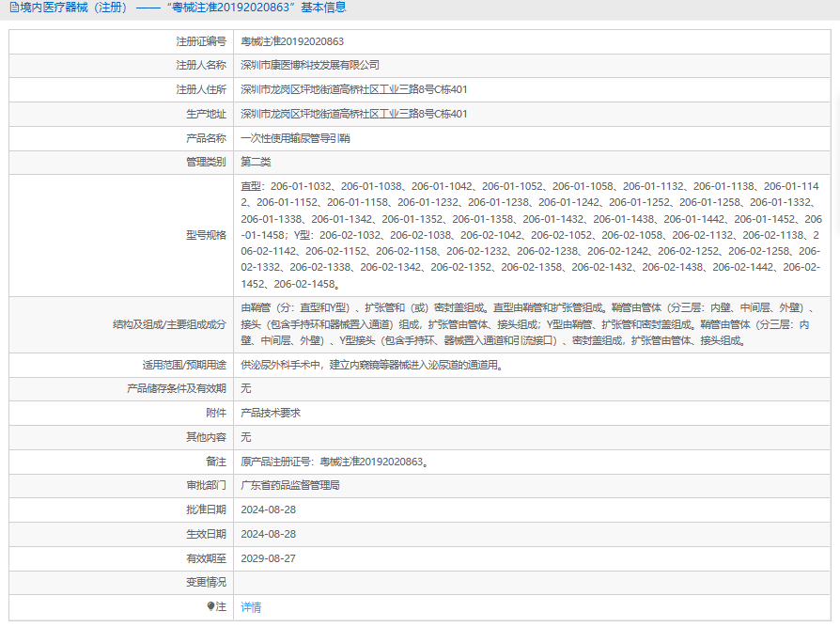Image resolution: width=840 pixels, height=627 pixels.
Task: Click the 生效日期 label
Action: (206, 534)
